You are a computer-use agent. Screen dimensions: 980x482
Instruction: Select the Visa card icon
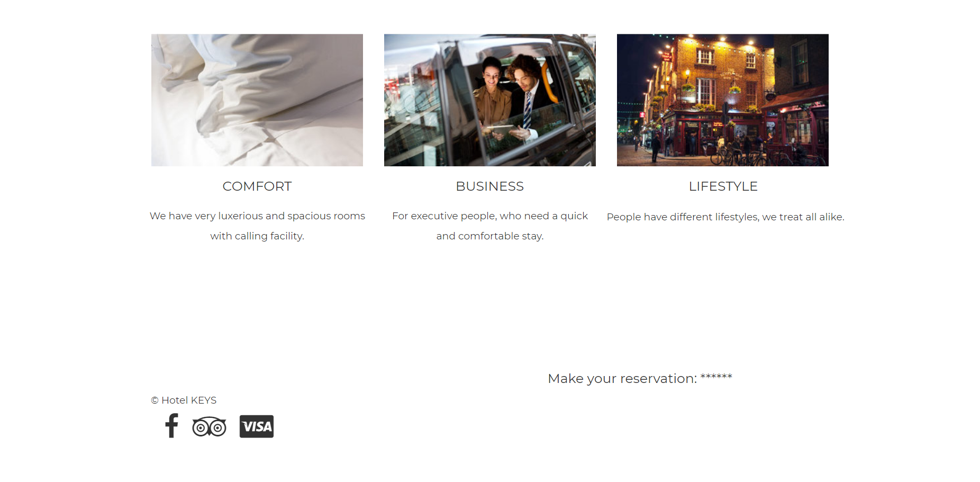pos(257,426)
